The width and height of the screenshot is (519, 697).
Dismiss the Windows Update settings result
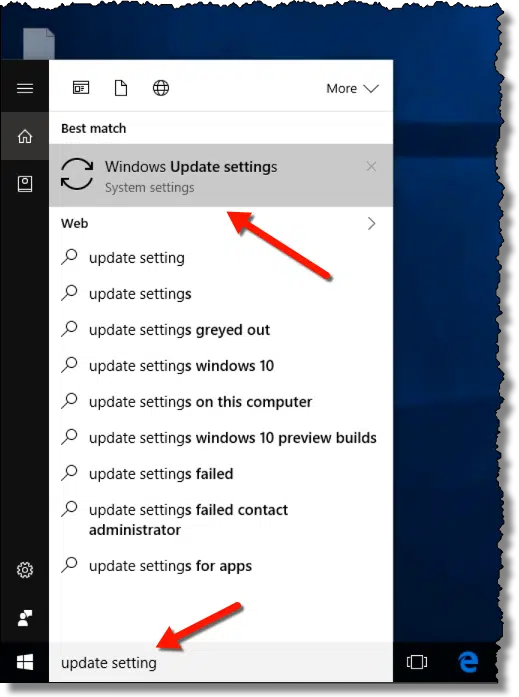pos(371,167)
